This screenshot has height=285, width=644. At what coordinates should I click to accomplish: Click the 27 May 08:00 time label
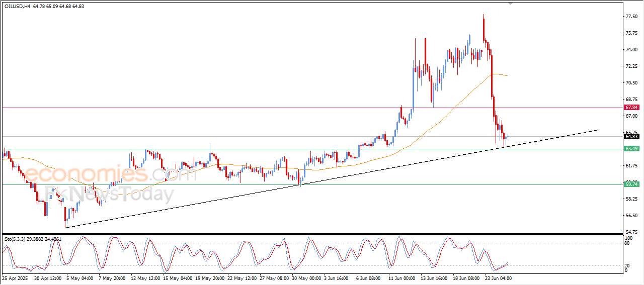(275, 277)
